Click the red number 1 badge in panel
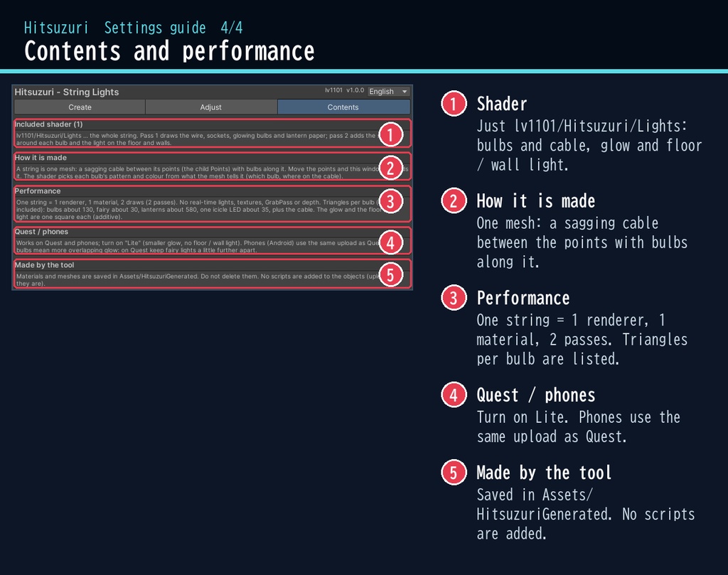Screen dimensions: 728x575 point(390,134)
